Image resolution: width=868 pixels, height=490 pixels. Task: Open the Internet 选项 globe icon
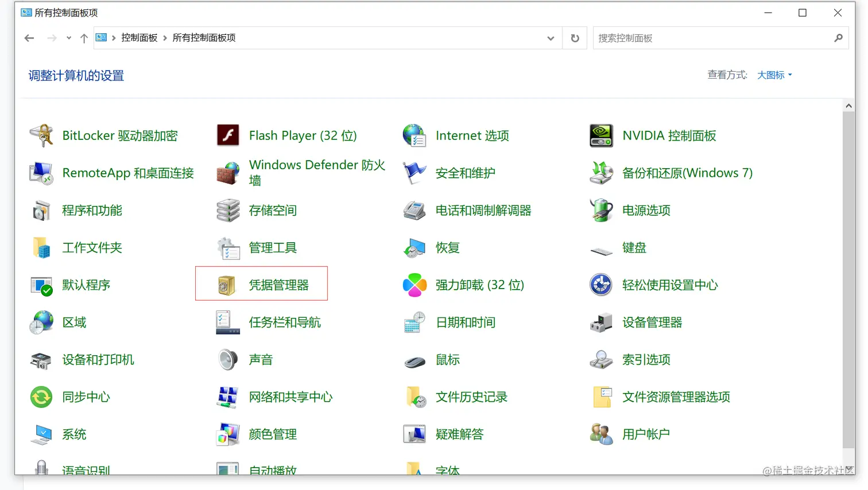click(414, 136)
